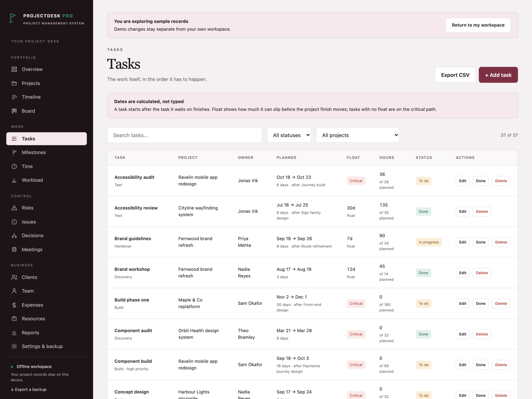Click the Meetings calendar icon

click(14, 249)
